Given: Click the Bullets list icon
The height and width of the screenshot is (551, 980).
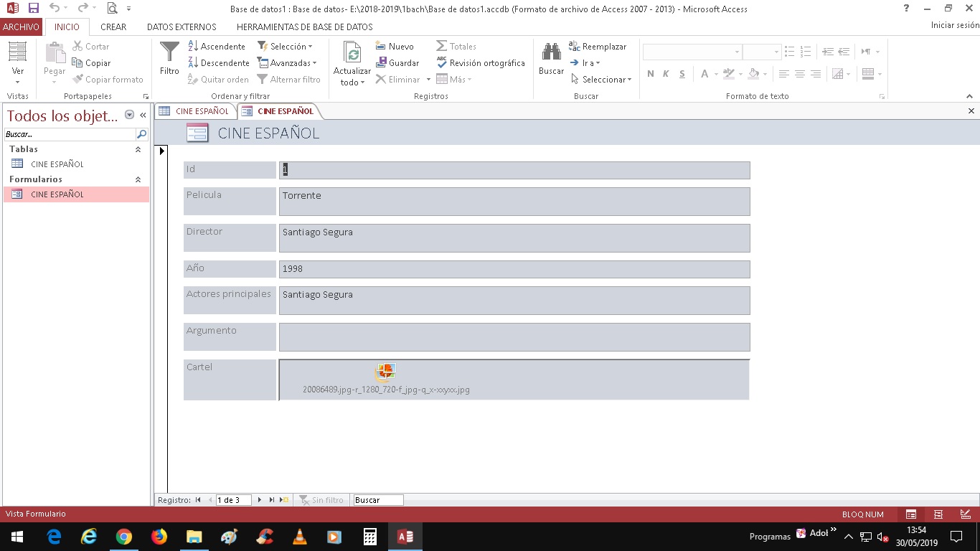Looking at the screenshot, I should tap(789, 52).
